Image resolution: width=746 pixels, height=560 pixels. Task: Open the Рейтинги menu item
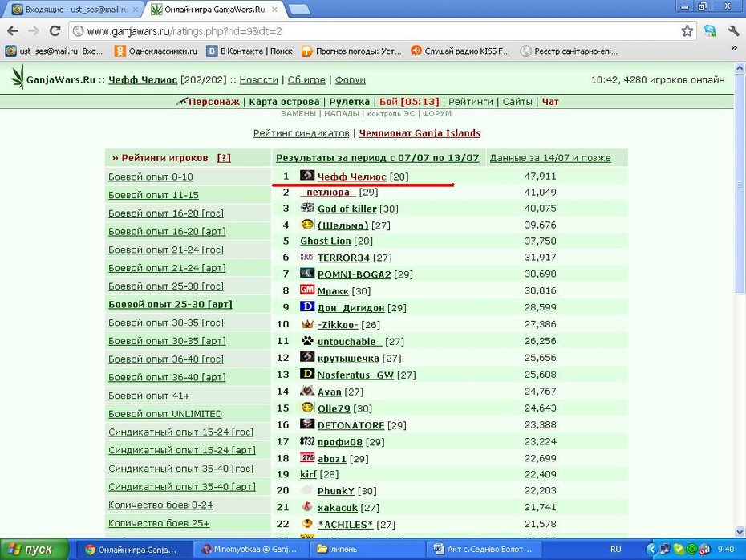point(471,102)
